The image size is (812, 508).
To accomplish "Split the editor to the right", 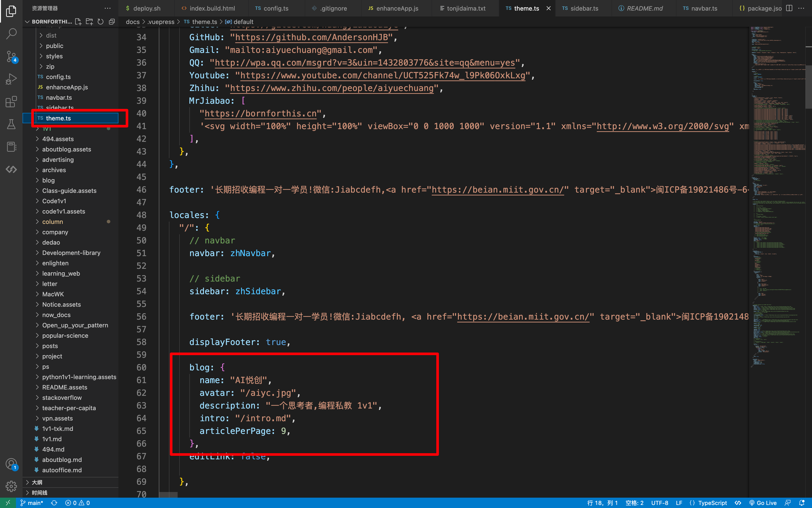I will (x=789, y=8).
